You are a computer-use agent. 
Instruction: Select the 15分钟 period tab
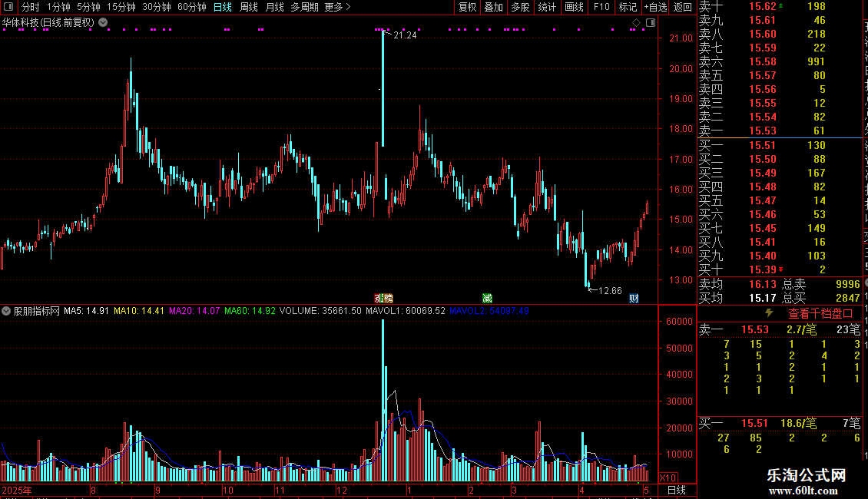[x=121, y=7]
